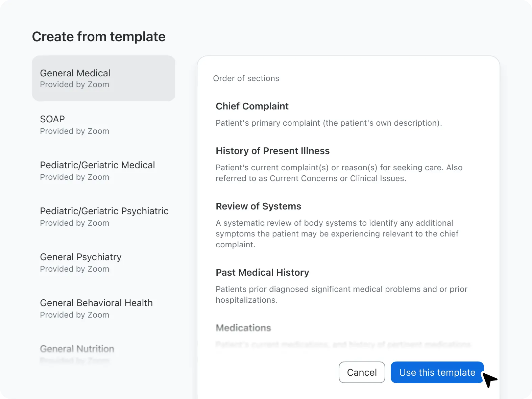The height and width of the screenshot is (399, 532).
Task: Pick the Pediatric/Geriatric Psychiatric template
Action: click(x=104, y=217)
